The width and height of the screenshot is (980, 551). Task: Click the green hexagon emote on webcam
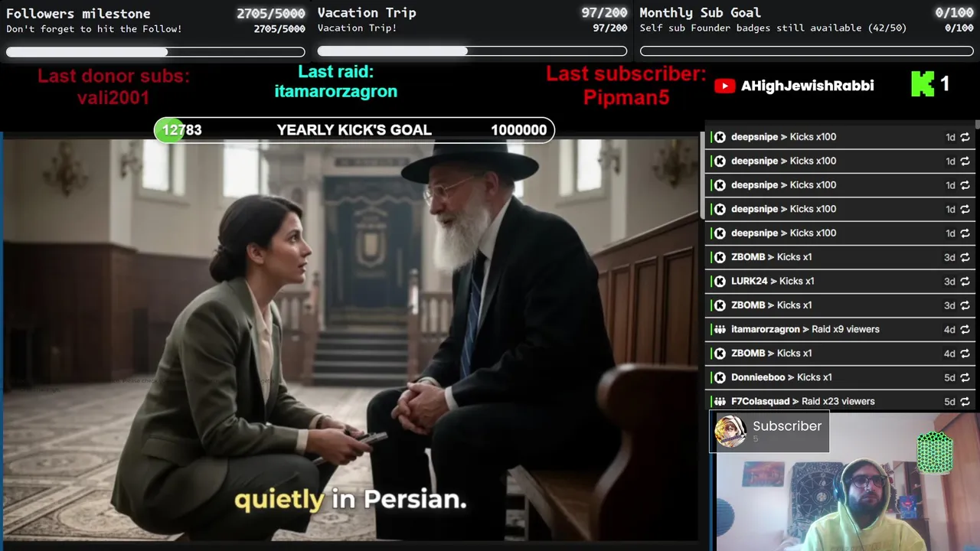point(935,452)
